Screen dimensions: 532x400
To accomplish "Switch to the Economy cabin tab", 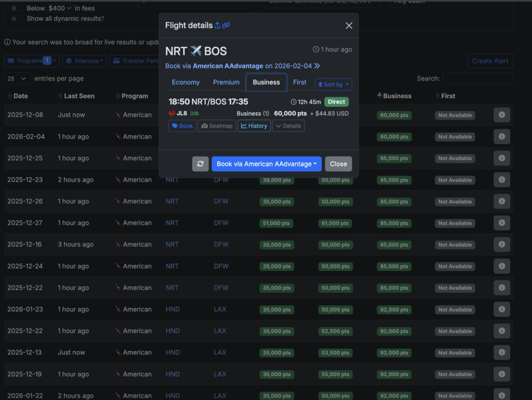I will pyautogui.click(x=185, y=82).
